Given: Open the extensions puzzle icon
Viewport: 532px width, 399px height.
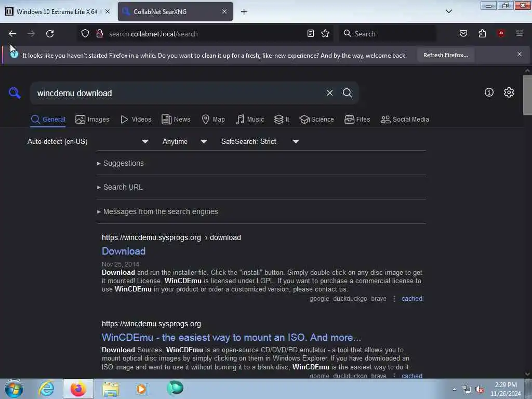Looking at the screenshot, I should [482, 33].
